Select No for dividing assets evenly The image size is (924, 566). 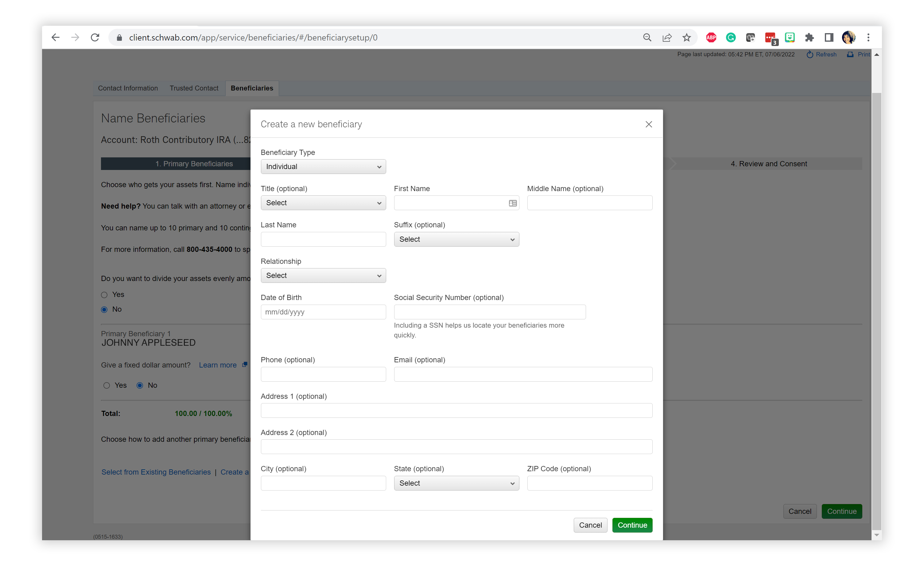coord(104,310)
